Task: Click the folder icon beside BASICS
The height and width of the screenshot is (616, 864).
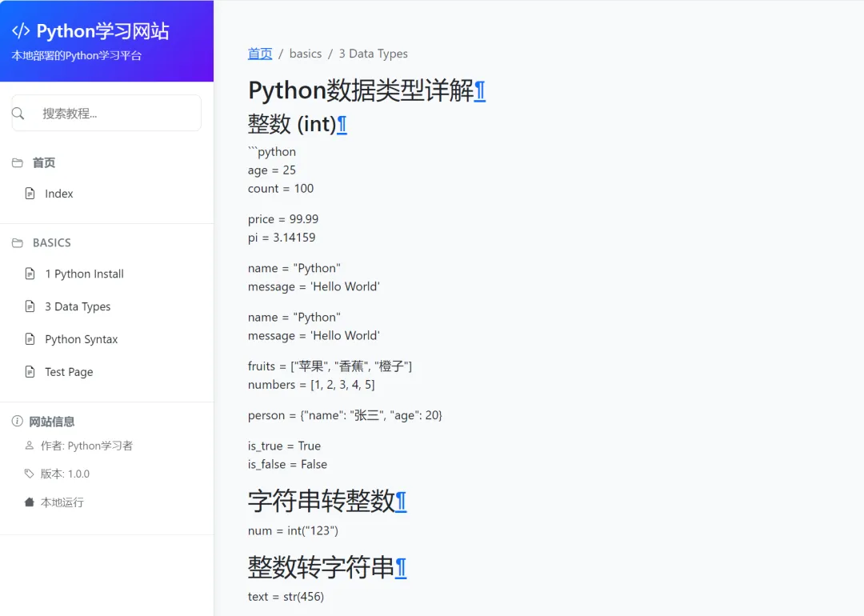Action: coord(18,243)
